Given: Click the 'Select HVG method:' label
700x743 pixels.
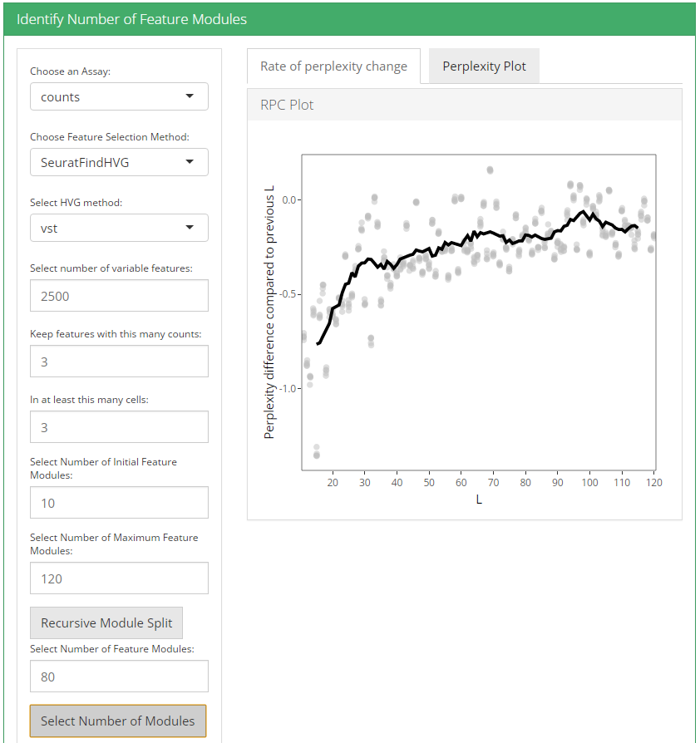Looking at the screenshot, I should tap(76, 203).
